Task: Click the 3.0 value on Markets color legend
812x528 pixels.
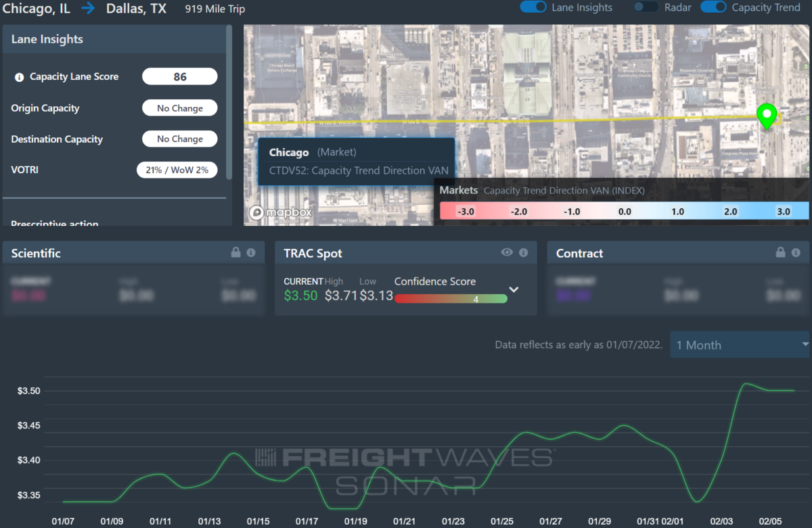Action: point(783,212)
